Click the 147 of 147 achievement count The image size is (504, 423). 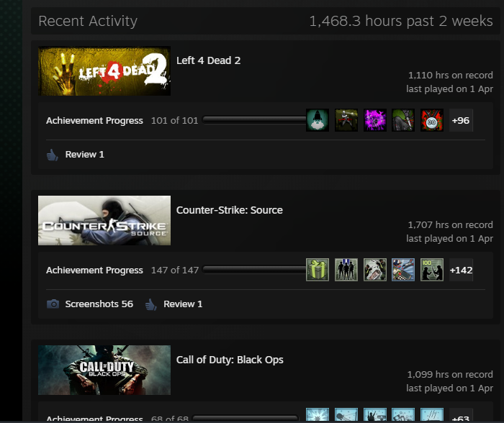175,270
